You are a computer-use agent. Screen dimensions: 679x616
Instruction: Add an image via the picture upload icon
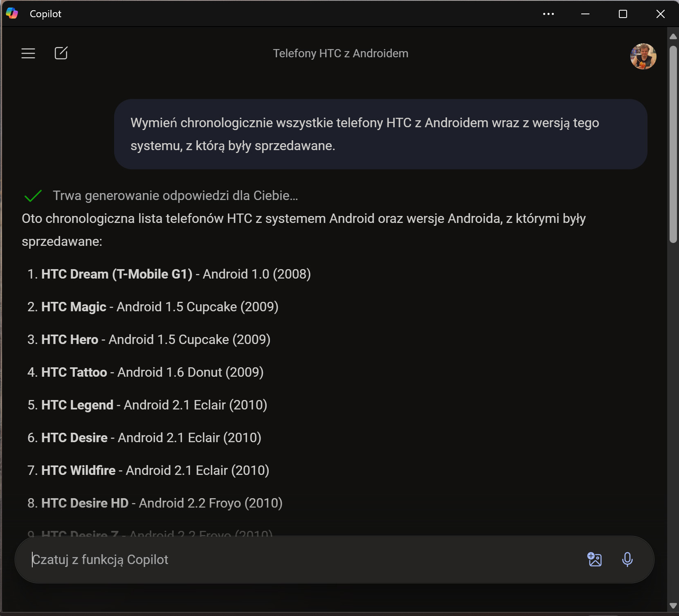[x=594, y=559]
